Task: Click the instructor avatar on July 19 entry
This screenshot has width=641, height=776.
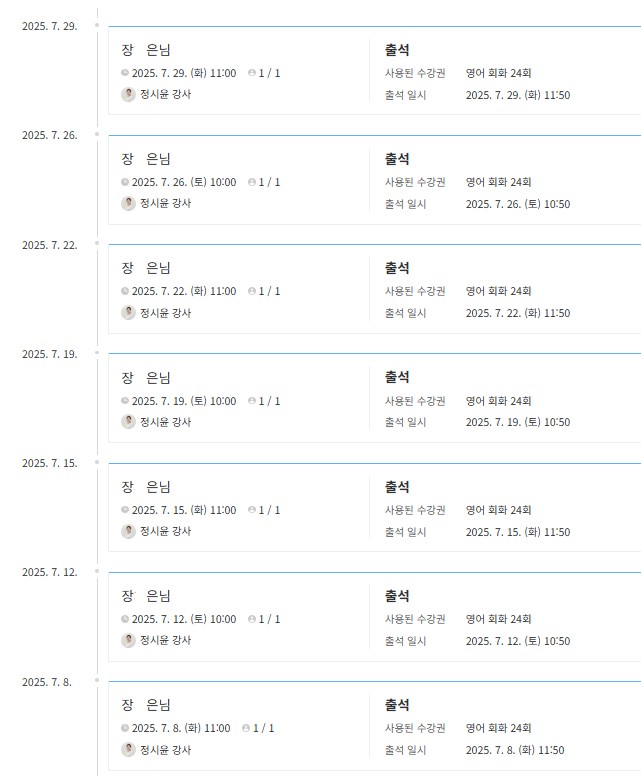Action: (x=128, y=421)
